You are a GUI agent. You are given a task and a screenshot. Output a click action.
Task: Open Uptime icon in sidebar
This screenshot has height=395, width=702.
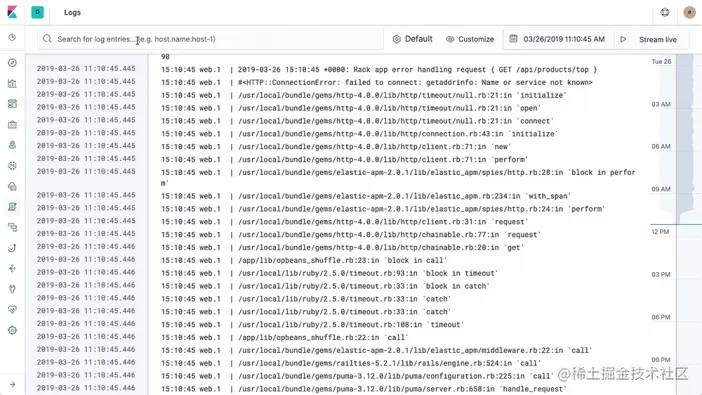pos(12,248)
